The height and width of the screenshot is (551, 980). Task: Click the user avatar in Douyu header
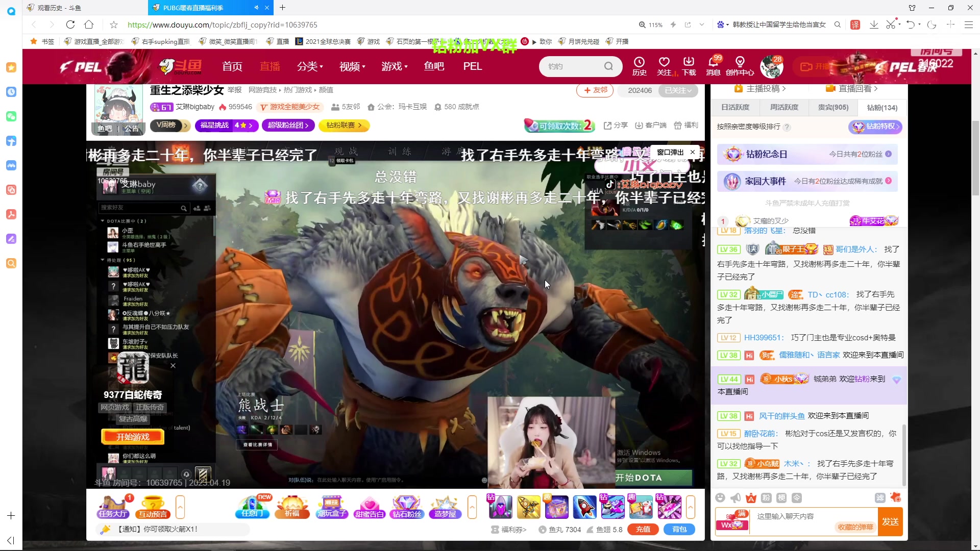771,67
